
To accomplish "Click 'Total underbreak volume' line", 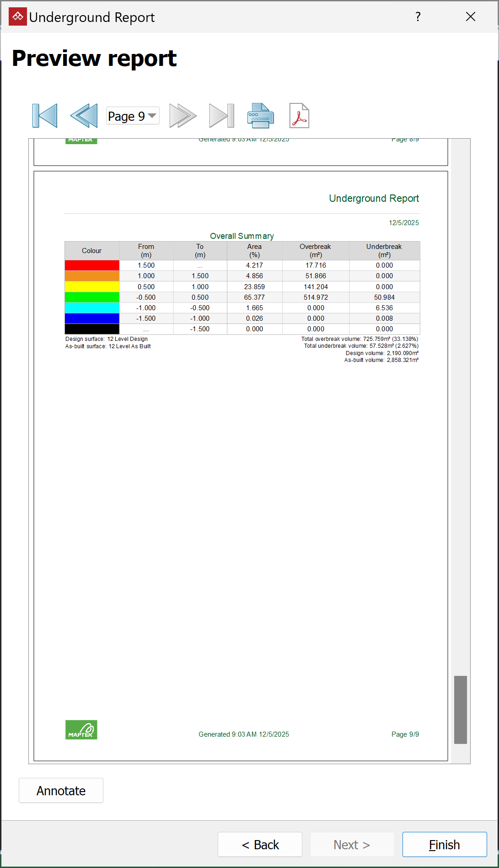I will click(361, 346).
